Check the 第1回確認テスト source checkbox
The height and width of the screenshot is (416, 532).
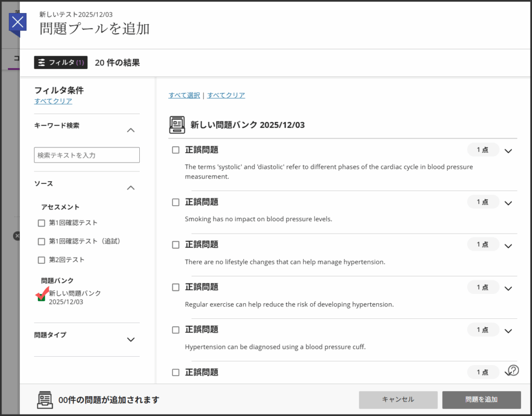point(42,223)
